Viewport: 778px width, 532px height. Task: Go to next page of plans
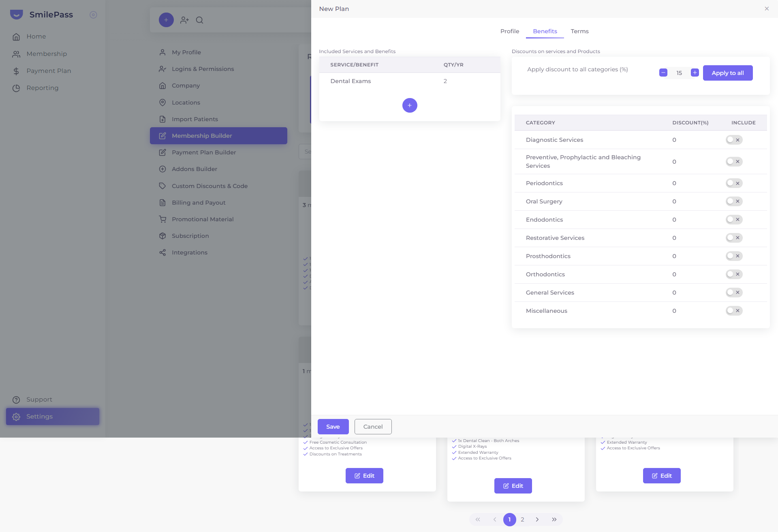(x=537, y=519)
